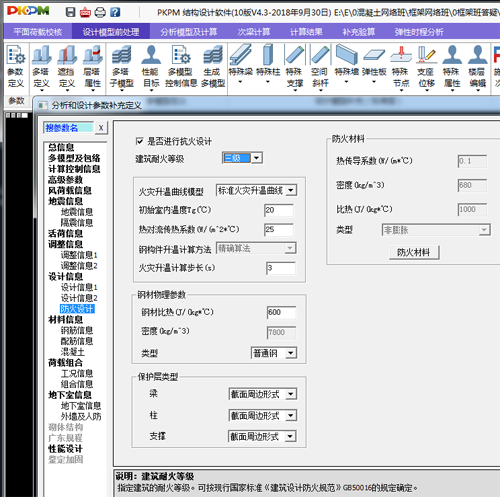Switch to 次梁计算 tab
The height and width of the screenshot is (497, 500).
(x=254, y=32)
